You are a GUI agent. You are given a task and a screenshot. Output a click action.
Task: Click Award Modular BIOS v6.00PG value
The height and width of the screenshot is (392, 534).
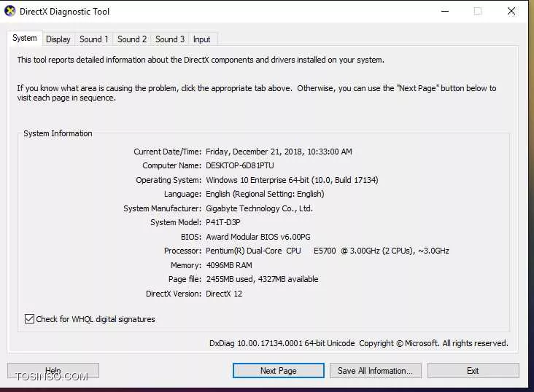pos(258,237)
